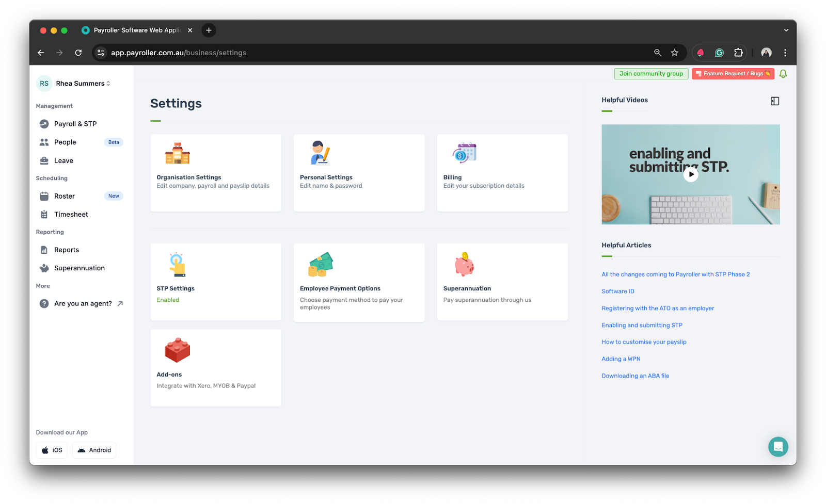Click the Beta badge next to People

pos(114,142)
